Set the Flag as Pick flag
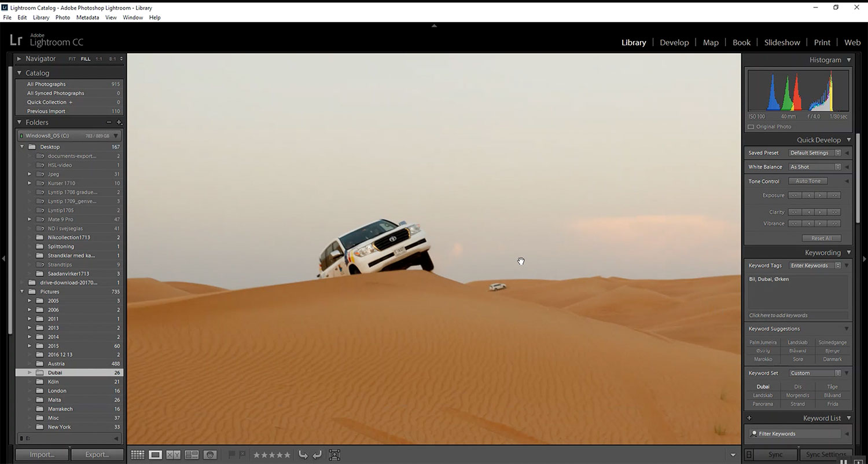868x464 pixels. pyautogui.click(x=232, y=455)
